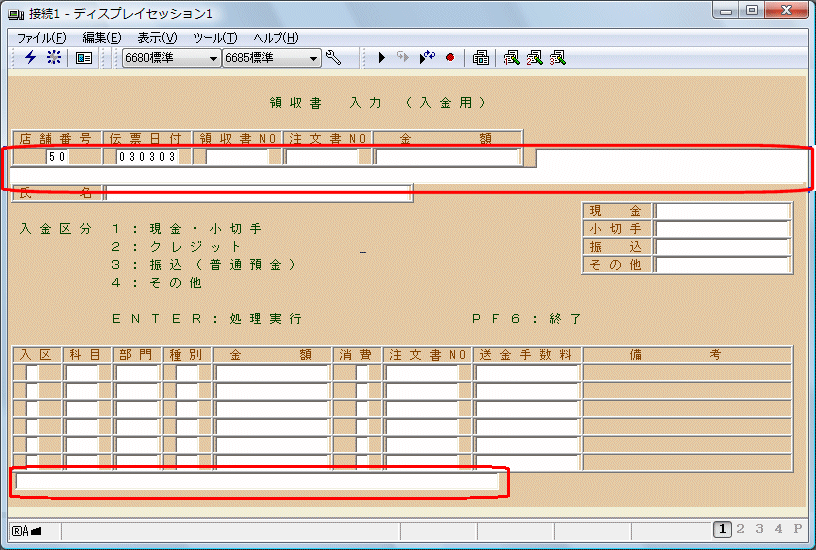Click the 伝票日付 field showing 030303
This screenshot has height=550, width=816.
147,157
